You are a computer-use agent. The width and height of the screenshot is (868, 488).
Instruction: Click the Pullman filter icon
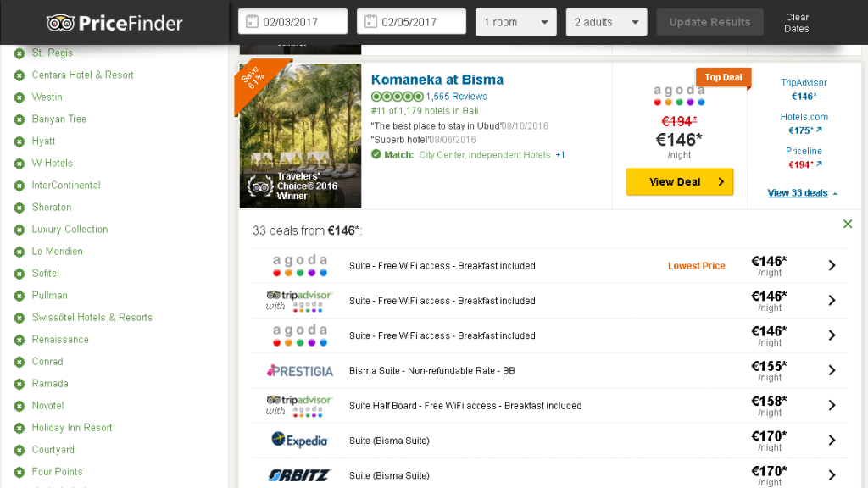pyautogui.click(x=19, y=296)
